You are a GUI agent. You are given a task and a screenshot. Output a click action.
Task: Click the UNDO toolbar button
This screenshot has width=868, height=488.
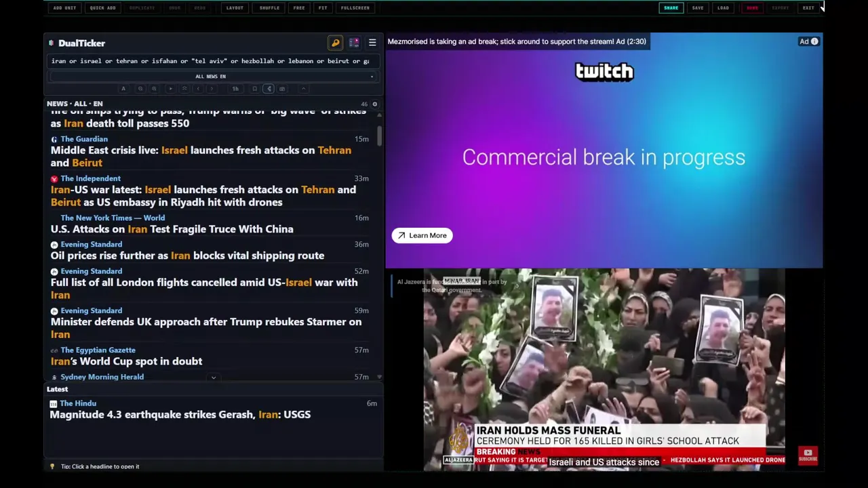pyautogui.click(x=174, y=8)
